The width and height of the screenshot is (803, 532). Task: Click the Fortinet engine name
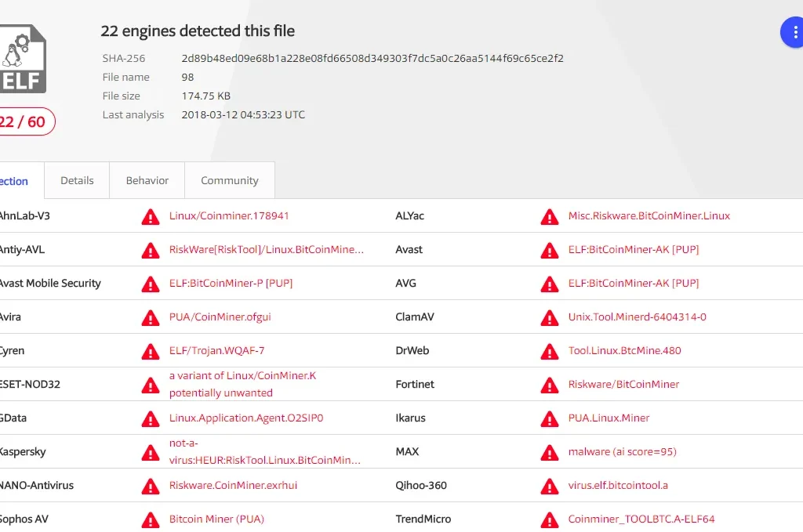point(415,385)
